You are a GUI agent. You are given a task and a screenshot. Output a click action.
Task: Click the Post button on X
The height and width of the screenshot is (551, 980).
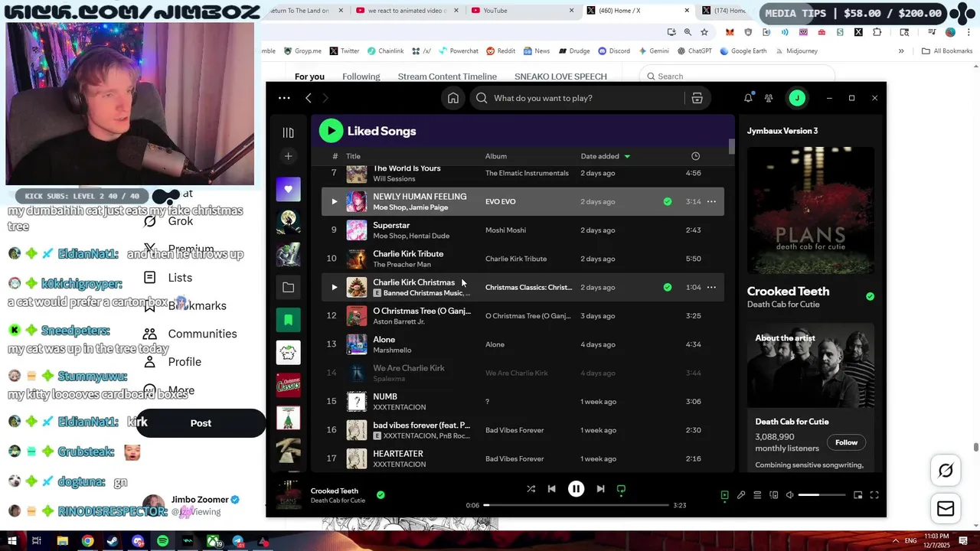coord(201,423)
